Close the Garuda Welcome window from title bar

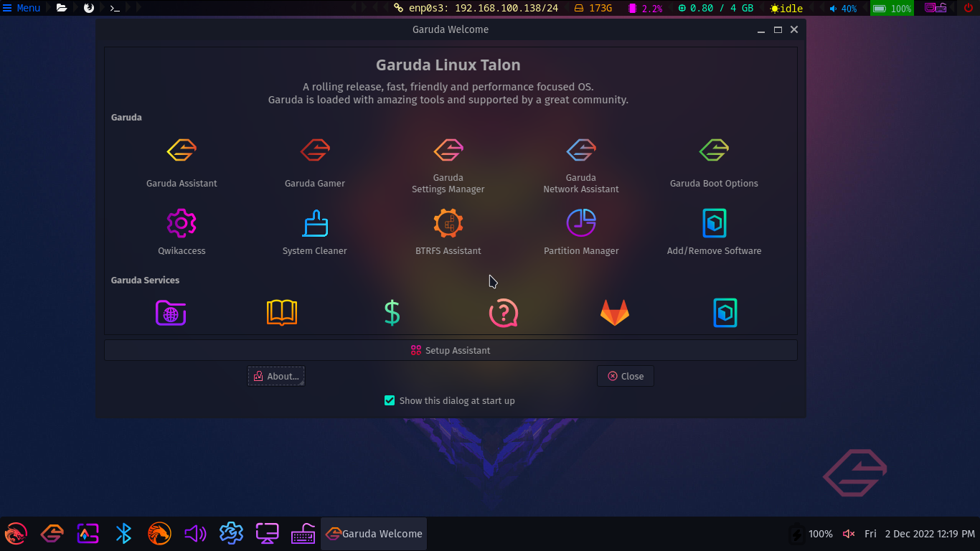794,30
